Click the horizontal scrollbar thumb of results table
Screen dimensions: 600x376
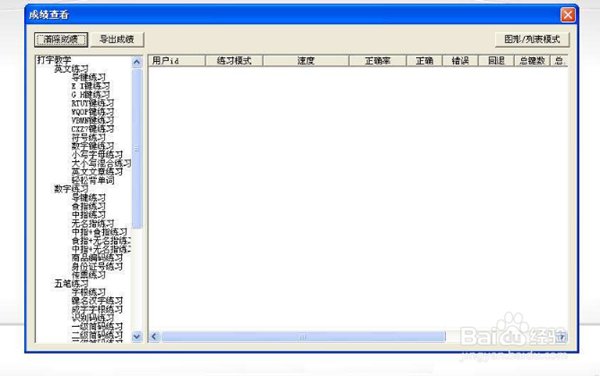(303, 337)
